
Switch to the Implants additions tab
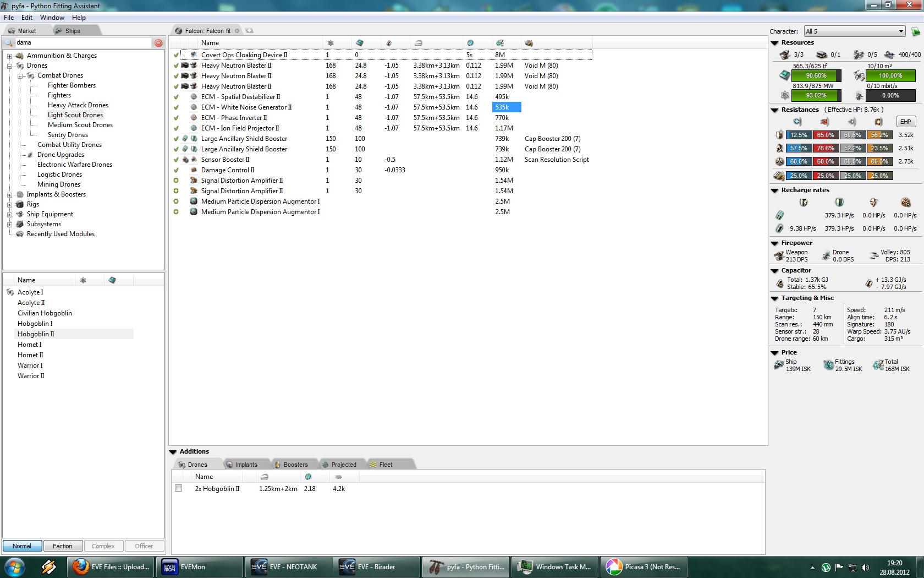click(246, 465)
